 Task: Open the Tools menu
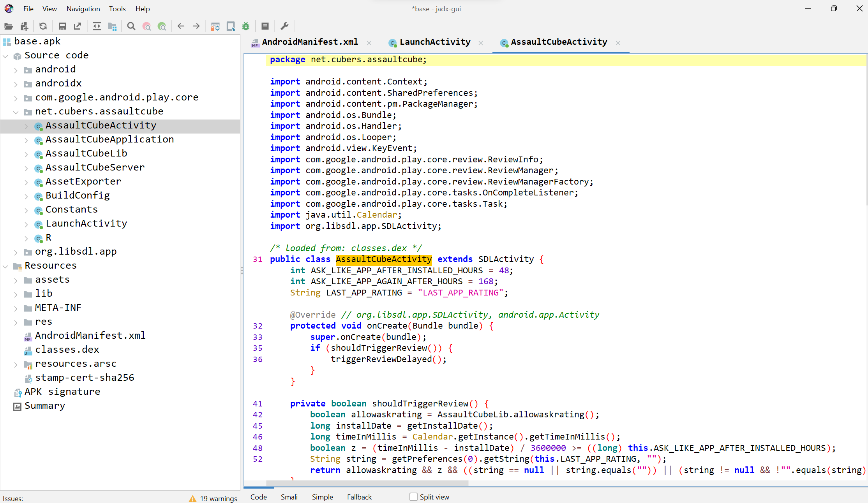click(x=117, y=9)
